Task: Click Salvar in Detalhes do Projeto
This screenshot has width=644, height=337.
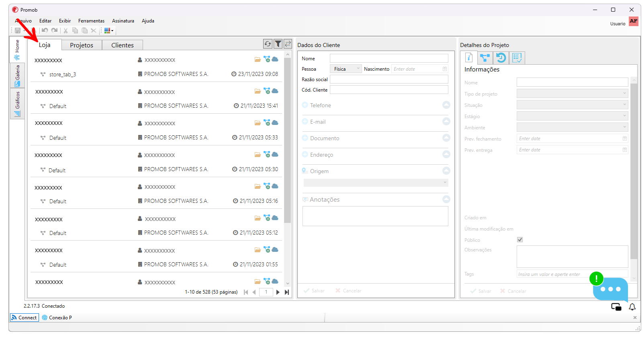Action: [x=481, y=291]
